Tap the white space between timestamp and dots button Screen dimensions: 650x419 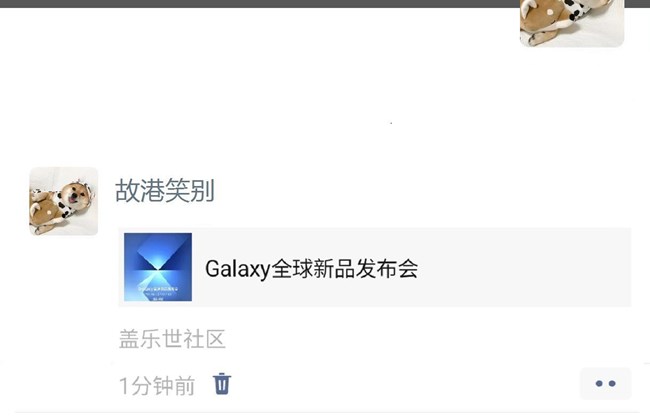(405, 385)
